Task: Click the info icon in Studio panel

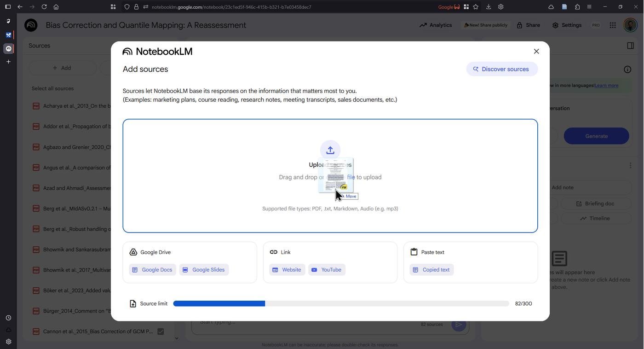Action: [x=627, y=70]
